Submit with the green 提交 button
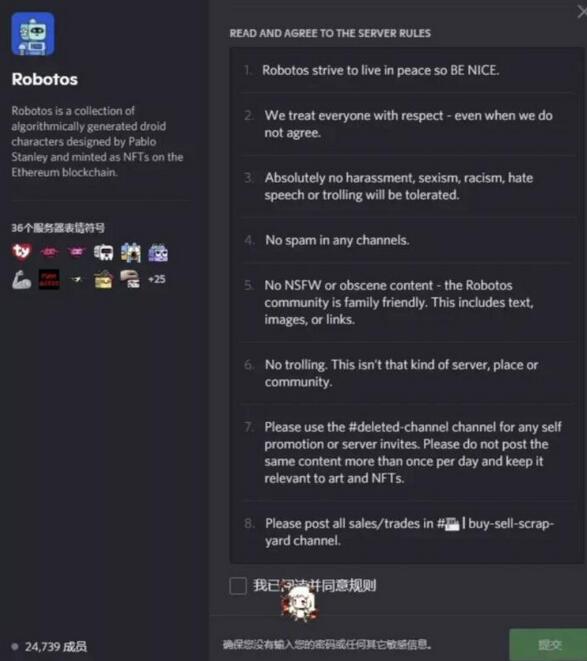 click(548, 645)
